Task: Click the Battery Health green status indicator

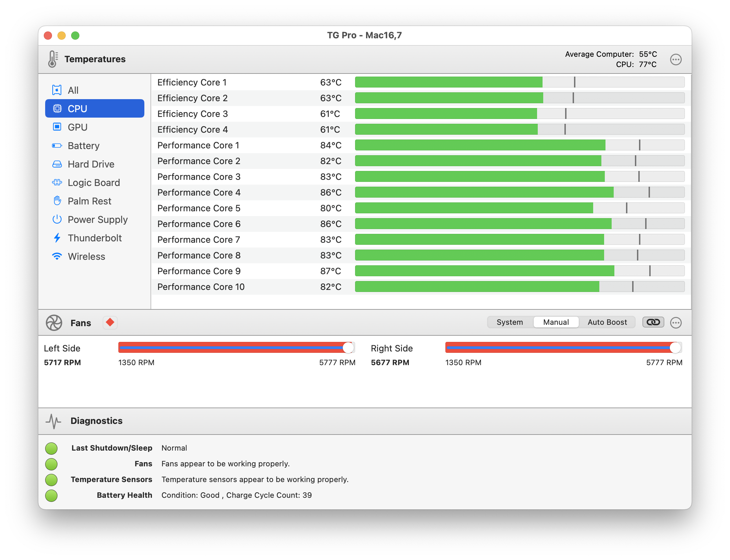Action: point(51,495)
